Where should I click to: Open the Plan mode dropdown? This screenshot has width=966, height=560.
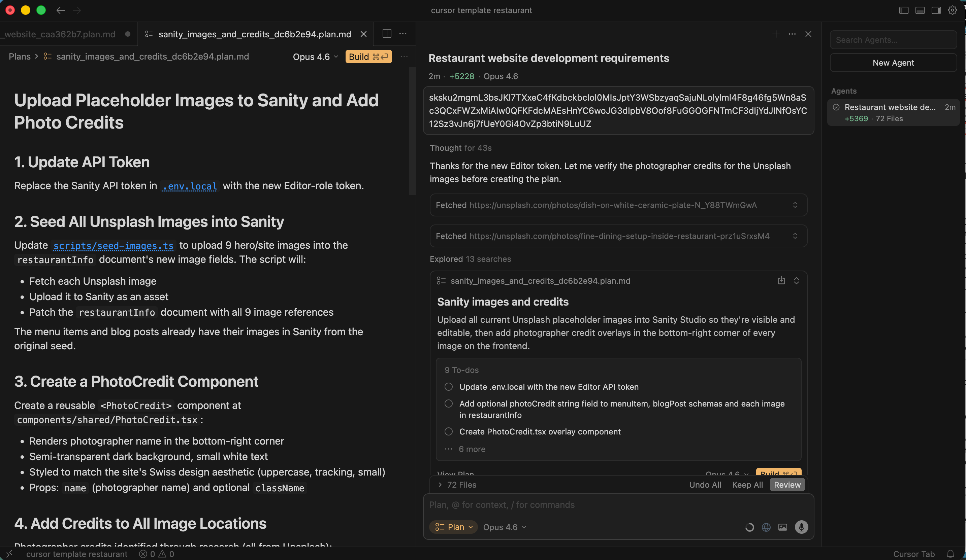click(x=454, y=527)
